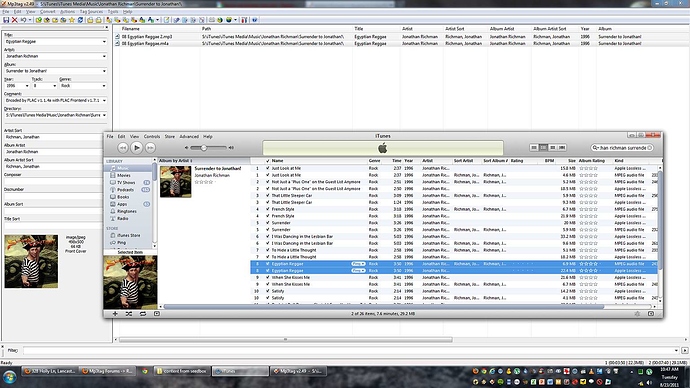690x388 pixels.
Task: Click the Genius icon in iTunes bottom right
Action: point(637,314)
